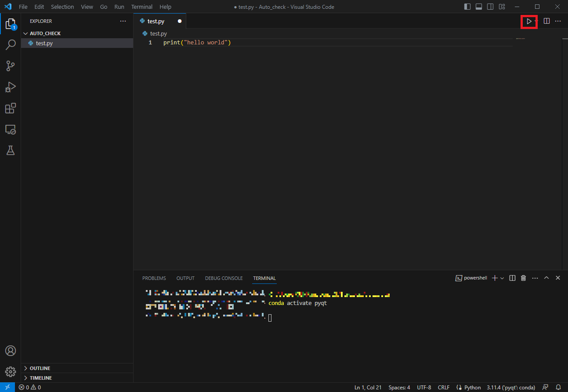This screenshot has width=568, height=392.
Task: Open the Search view in activity bar
Action: point(11,45)
